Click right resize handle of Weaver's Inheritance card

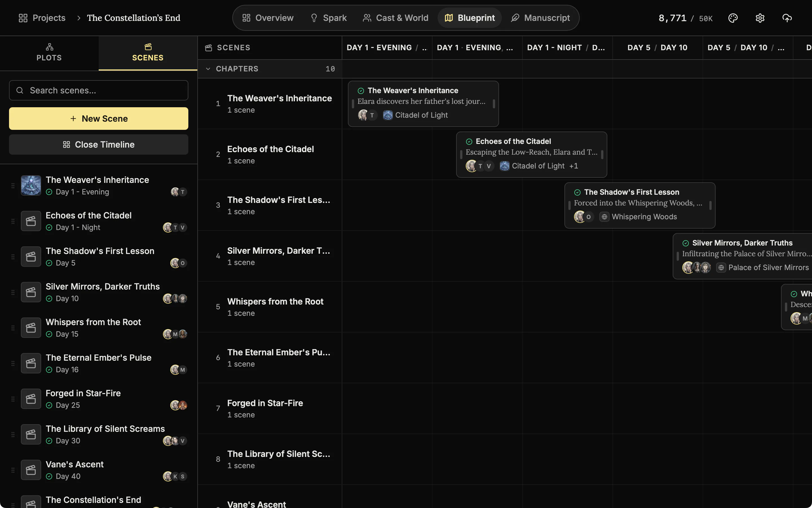[x=494, y=104]
